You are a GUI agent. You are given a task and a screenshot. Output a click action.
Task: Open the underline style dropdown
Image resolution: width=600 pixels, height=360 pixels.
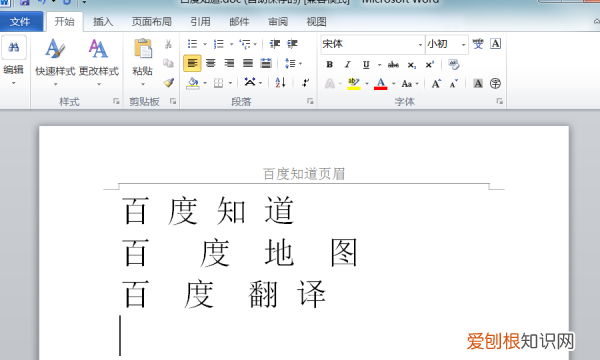click(x=379, y=65)
